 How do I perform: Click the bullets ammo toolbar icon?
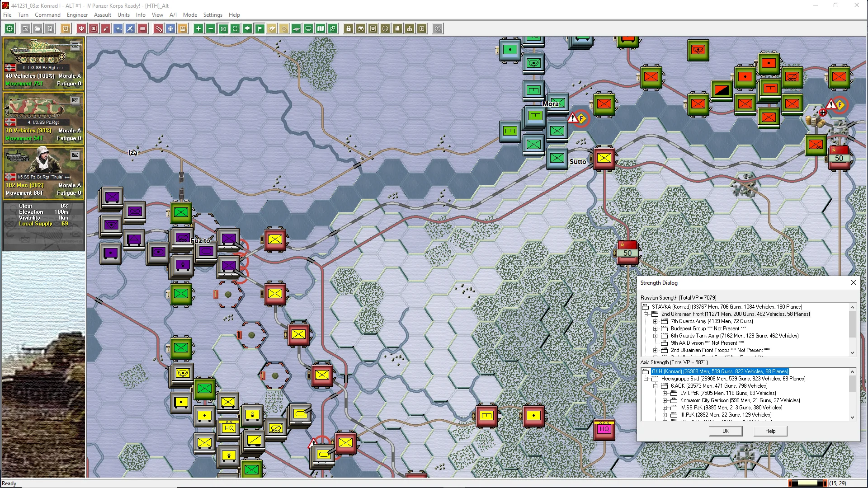[x=397, y=28]
